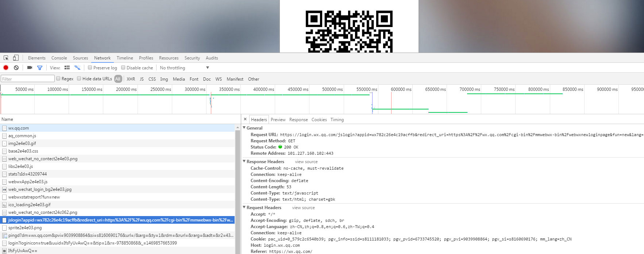Open the Resources panel tab
This screenshot has width=644, height=254.
coord(169,58)
